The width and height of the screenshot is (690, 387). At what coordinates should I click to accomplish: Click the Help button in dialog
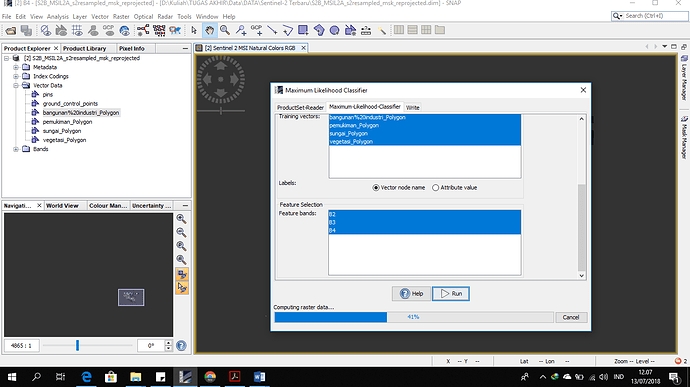point(411,294)
